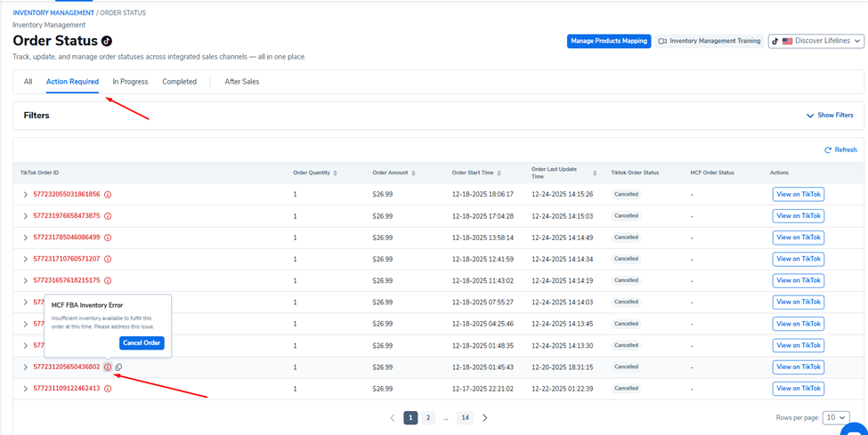Sort by Order Amount column sort icon
This screenshot has width=868, height=435.
(414, 173)
